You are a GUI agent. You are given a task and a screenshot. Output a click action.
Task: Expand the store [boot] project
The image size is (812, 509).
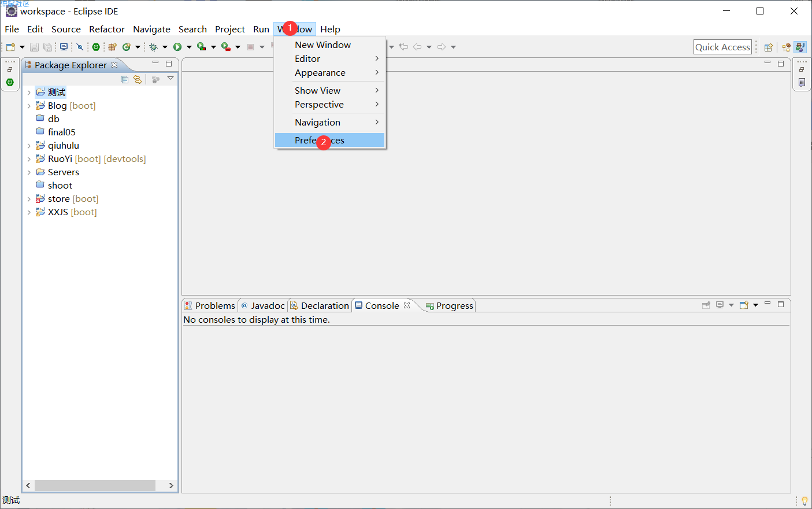(29, 199)
